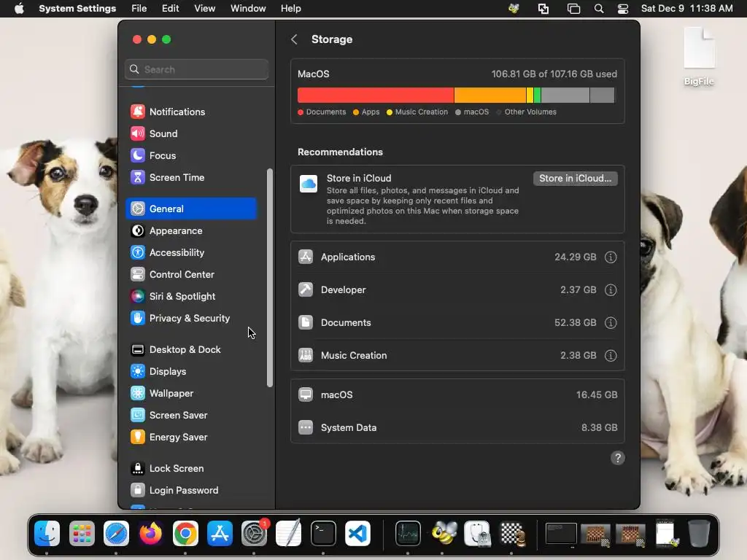Open Launchpad from the Dock
The image size is (747, 560).
point(82,533)
